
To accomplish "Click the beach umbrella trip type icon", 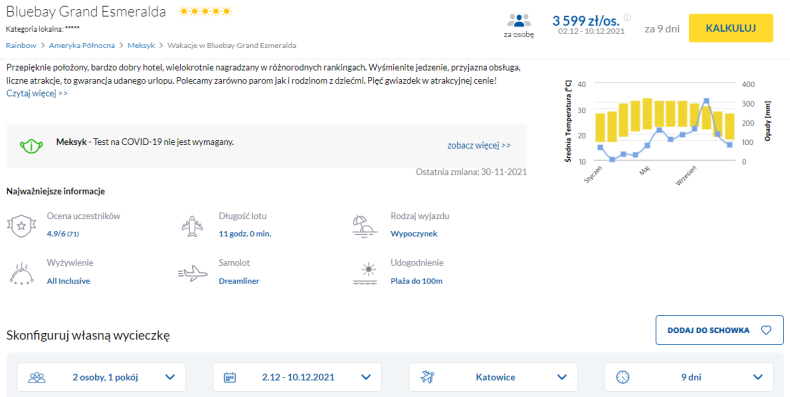I will tap(364, 226).
